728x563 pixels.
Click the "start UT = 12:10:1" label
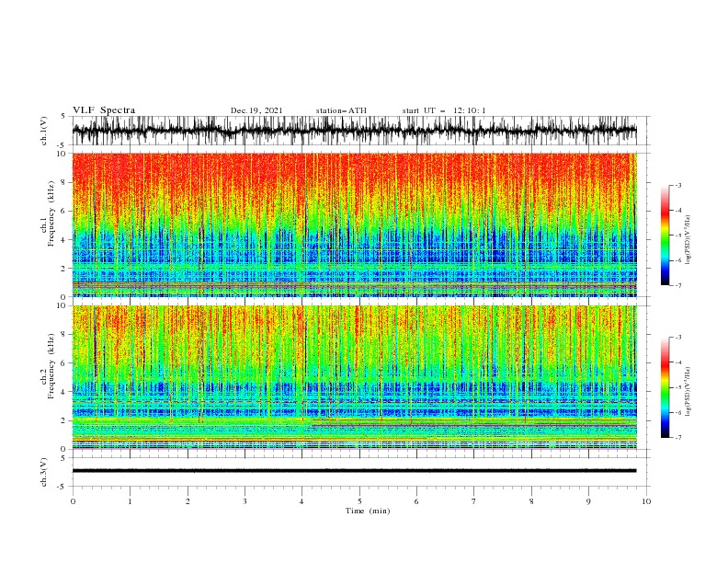[x=444, y=110]
